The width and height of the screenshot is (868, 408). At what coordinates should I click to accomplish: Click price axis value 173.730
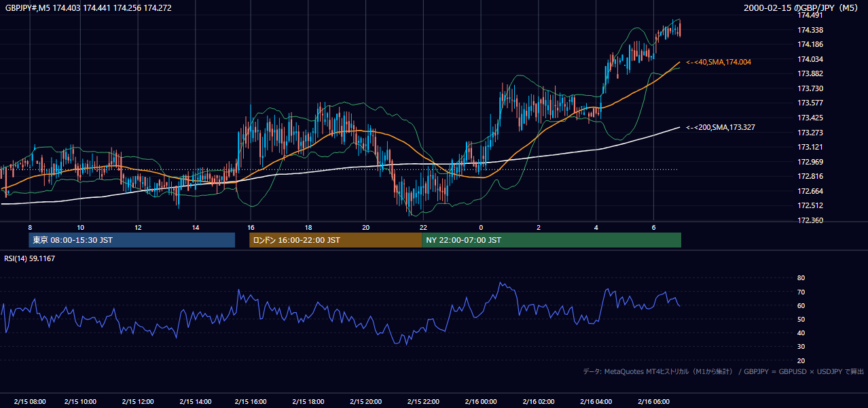tap(810, 88)
